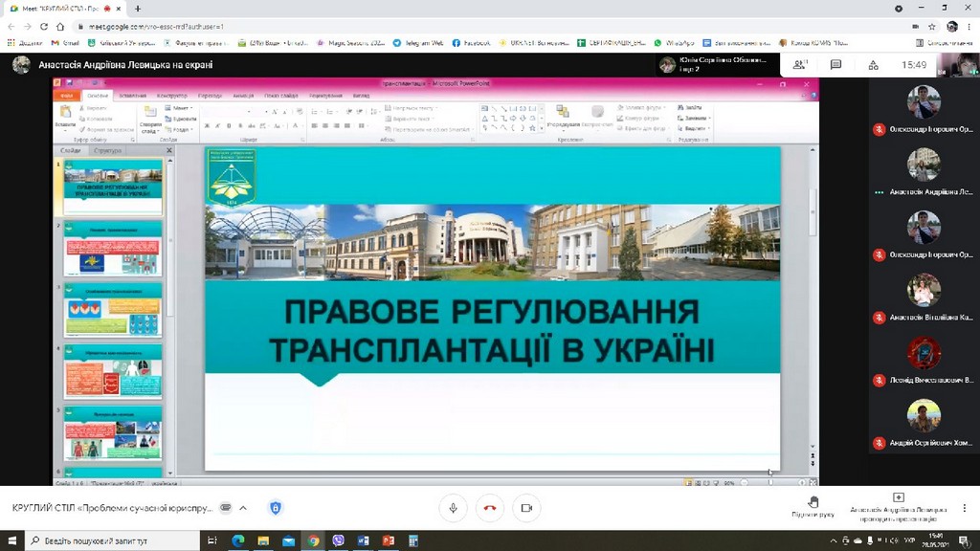Open the Gmail bookmark
The height and width of the screenshot is (551, 980).
click(66, 43)
